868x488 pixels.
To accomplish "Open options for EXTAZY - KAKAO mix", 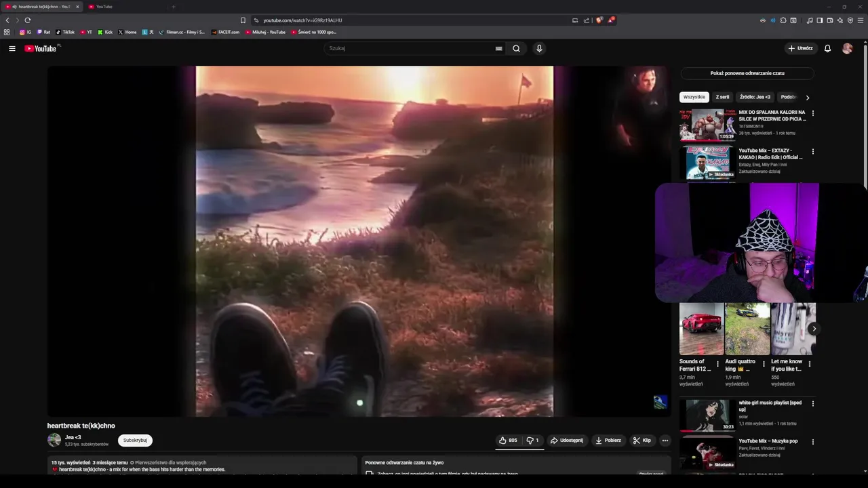I will point(812,151).
